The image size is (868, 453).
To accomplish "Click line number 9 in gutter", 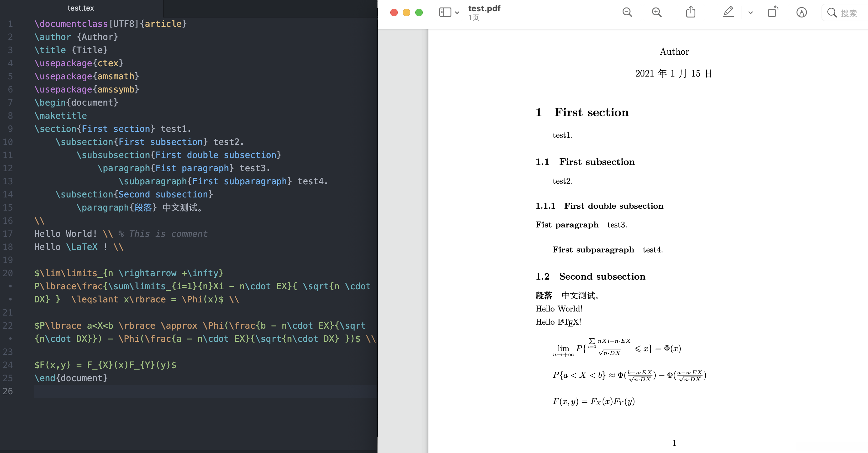I will [10, 129].
